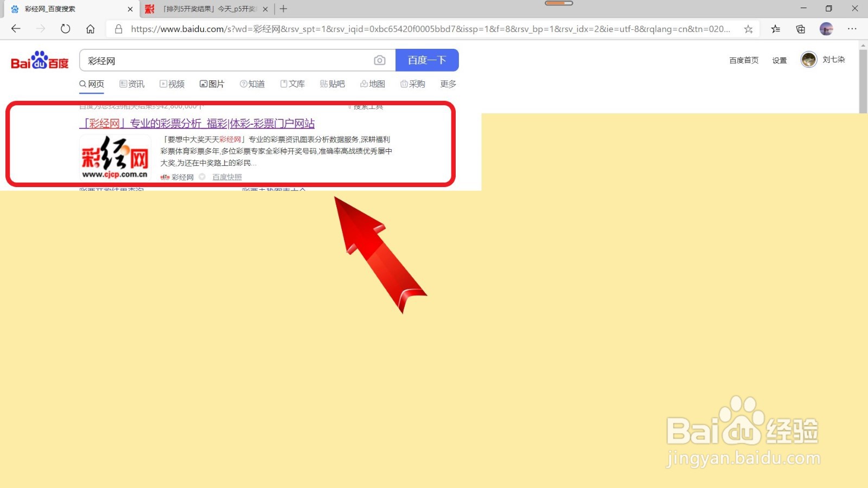Switch to the 知道 search category
Image resolution: width=868 pixels, height=488 pixels.
tap(252, 84)
